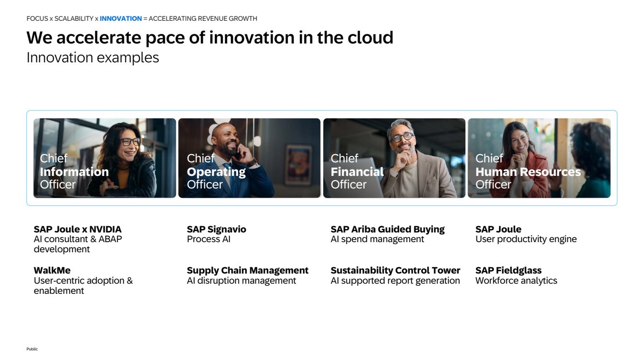Select the Workforce analytics description
The image size is (644, 362).
click(x=516, y=281)
